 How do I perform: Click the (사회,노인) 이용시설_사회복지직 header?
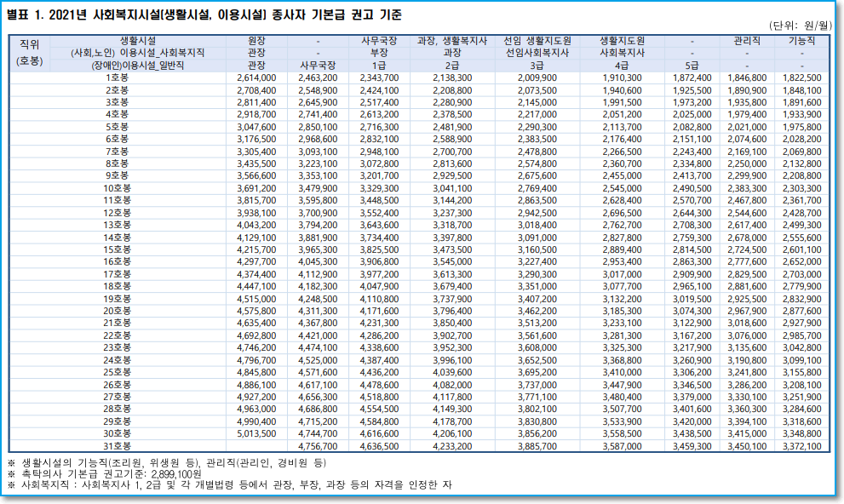click(x=138, y=53)
